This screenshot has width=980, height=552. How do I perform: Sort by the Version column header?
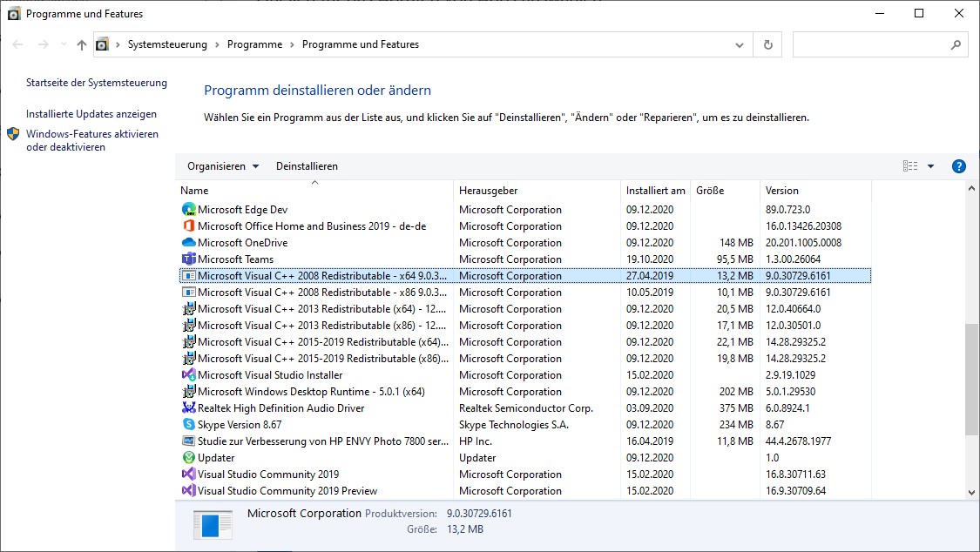click(815, 191)
